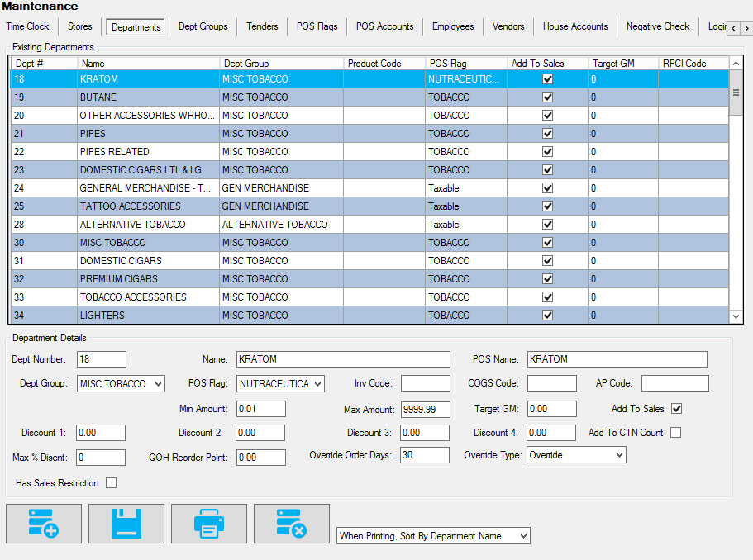Open the Vendors tab
The height and width of the screenshot is (560, 753).
pos(508,26)
